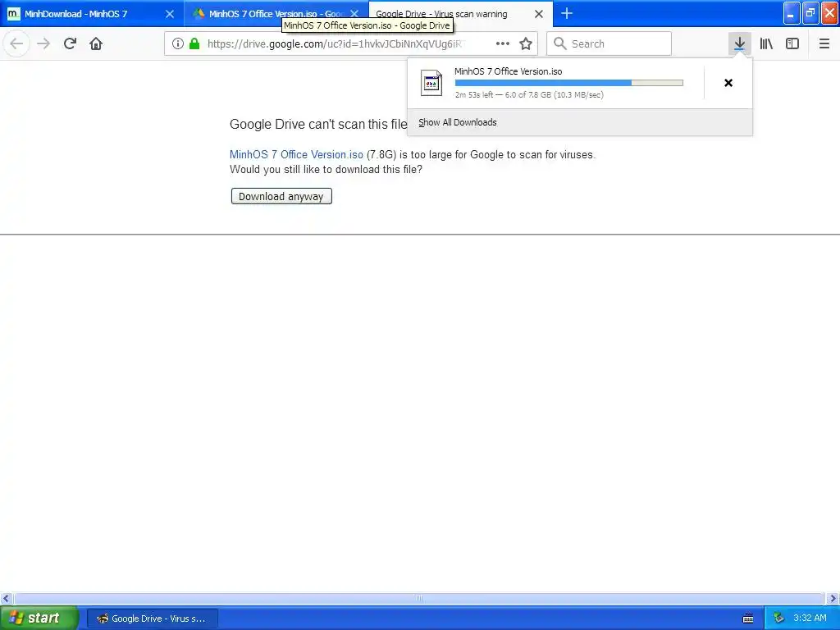Click the scroll left arrow
Viewport: 840px width, 630px height.
pos(6,598)
